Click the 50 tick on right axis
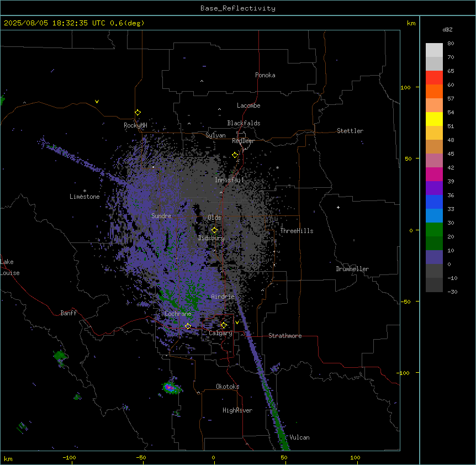The height and width of the screenshot is (465, 476). click(408, 158)
